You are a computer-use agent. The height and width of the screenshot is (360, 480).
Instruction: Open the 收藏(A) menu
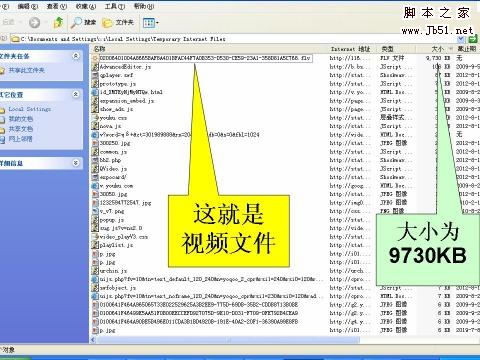[x=86, y=6]
